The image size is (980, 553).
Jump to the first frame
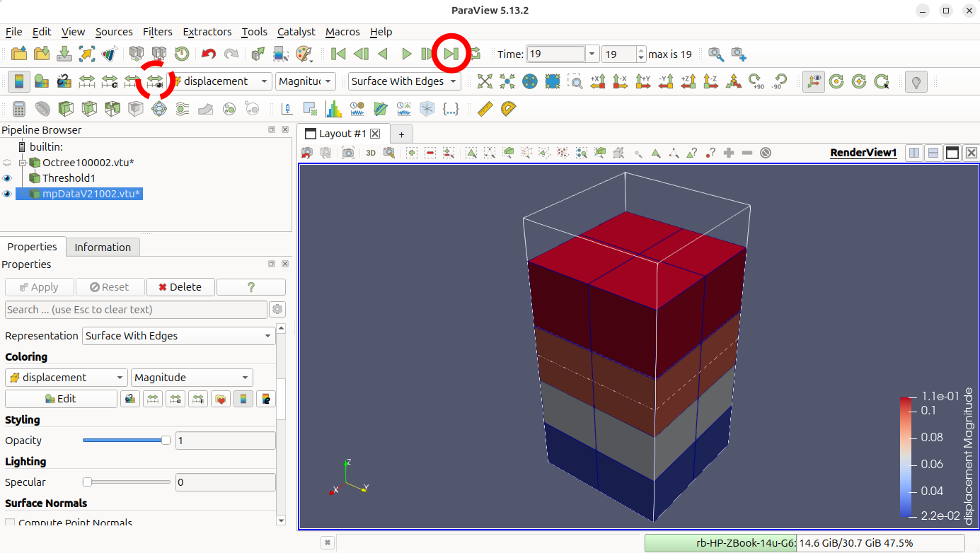338,54
